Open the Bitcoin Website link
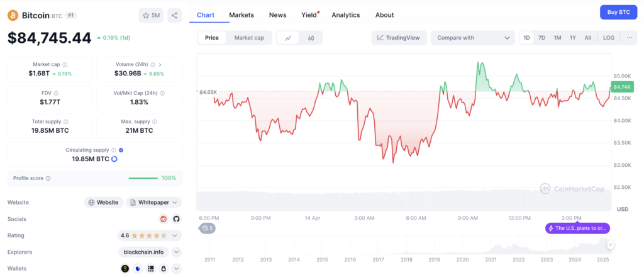644x277 pixels. point(104,202)
